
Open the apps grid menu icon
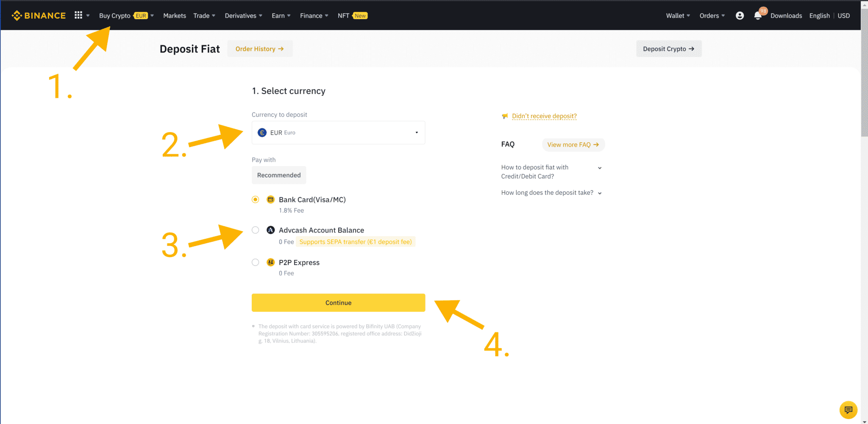(78, 15)
